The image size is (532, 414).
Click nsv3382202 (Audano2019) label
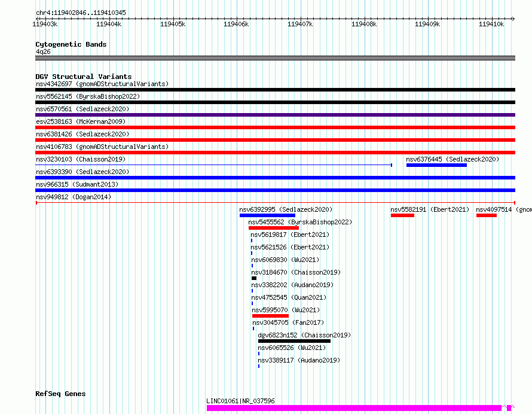pos(292,285)
